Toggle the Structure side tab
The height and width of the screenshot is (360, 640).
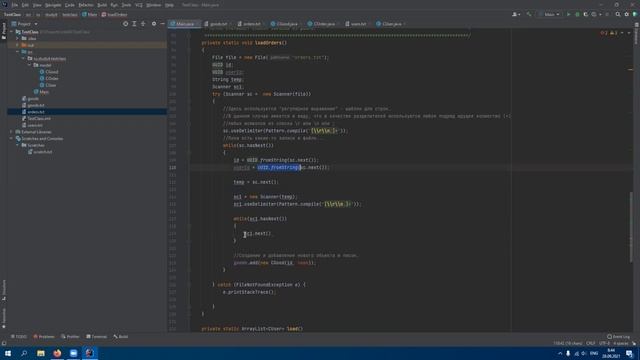(x=4, y=290)
